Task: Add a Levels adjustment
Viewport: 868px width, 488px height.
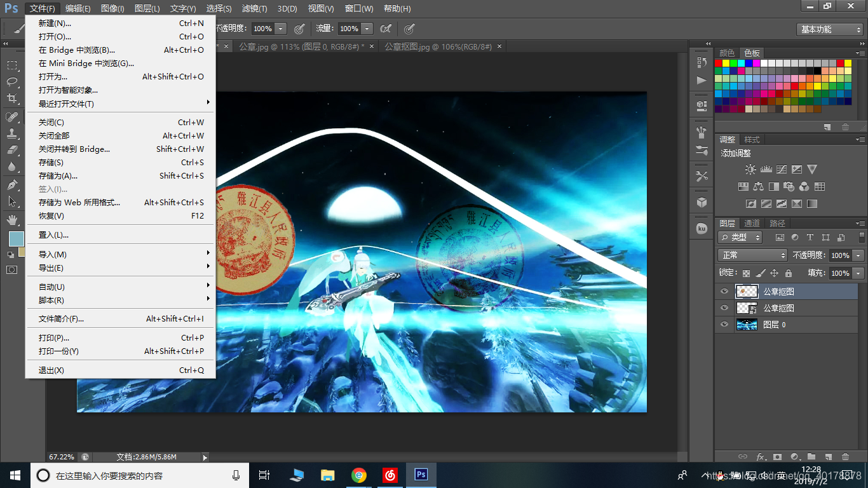Action: point(766,170)
